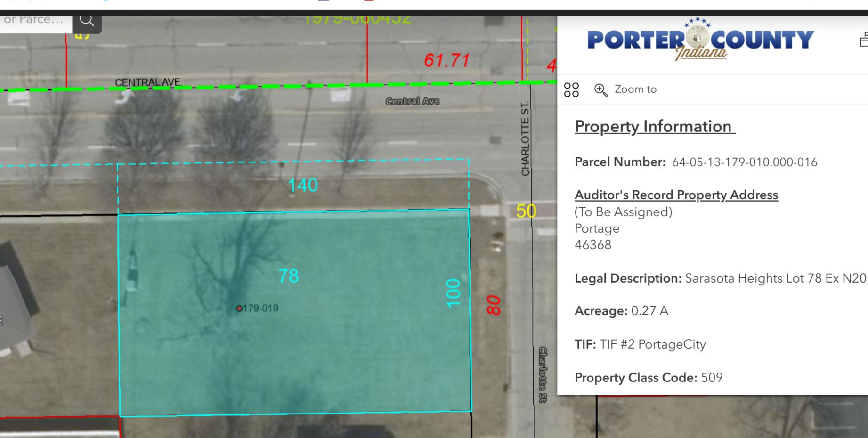Click the Porter County Indiana logo
Viewport: 868px width, 438px height.
pos(701,40)
